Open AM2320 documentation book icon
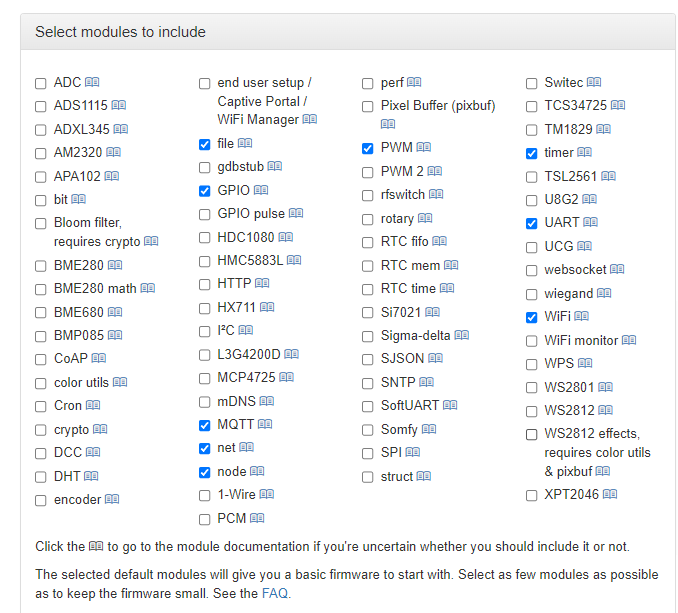The width and height of the screenshot is (678, 613). (113, 152)
